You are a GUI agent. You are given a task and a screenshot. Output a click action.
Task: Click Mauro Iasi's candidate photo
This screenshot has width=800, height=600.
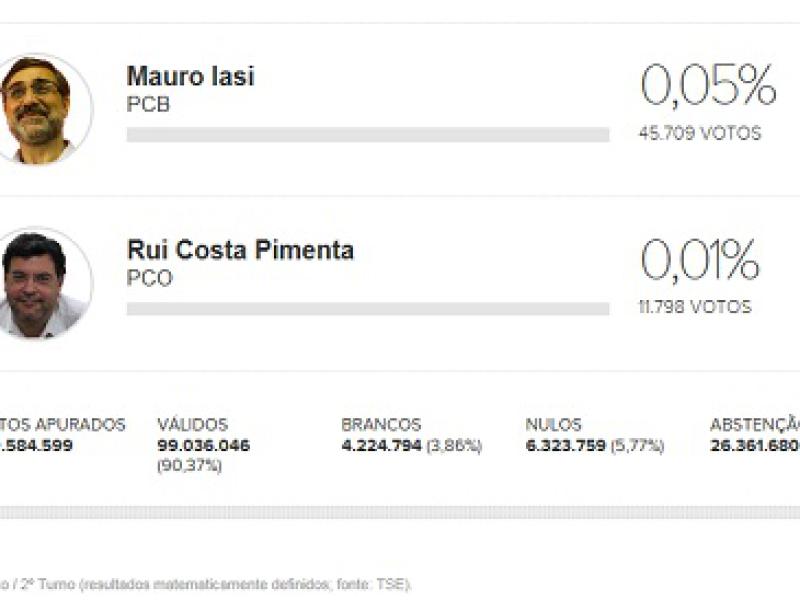tap(40, 108)
